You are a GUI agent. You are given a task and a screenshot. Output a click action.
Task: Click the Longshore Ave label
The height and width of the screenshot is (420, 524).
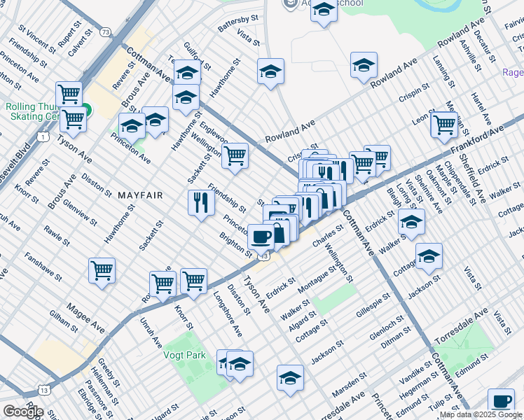click(x=228, y=314)
